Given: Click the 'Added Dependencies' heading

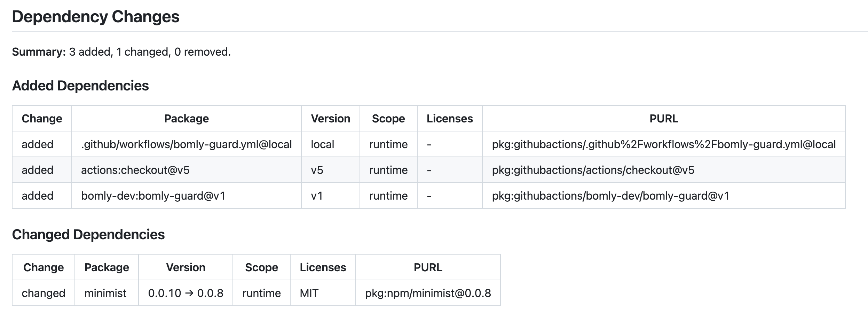Looking at the screenshot, I should [80, 86].
